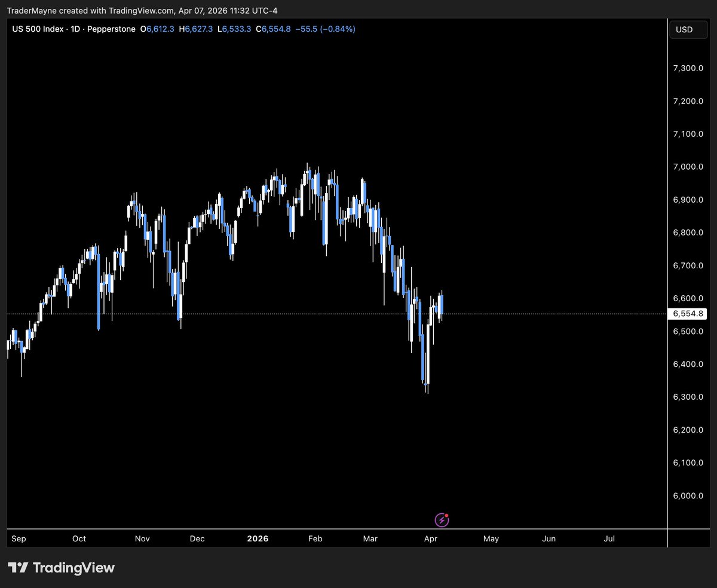717x588 pixels.
Task: Select the current price label 6,554.8
Action: (x=687, y=314)
